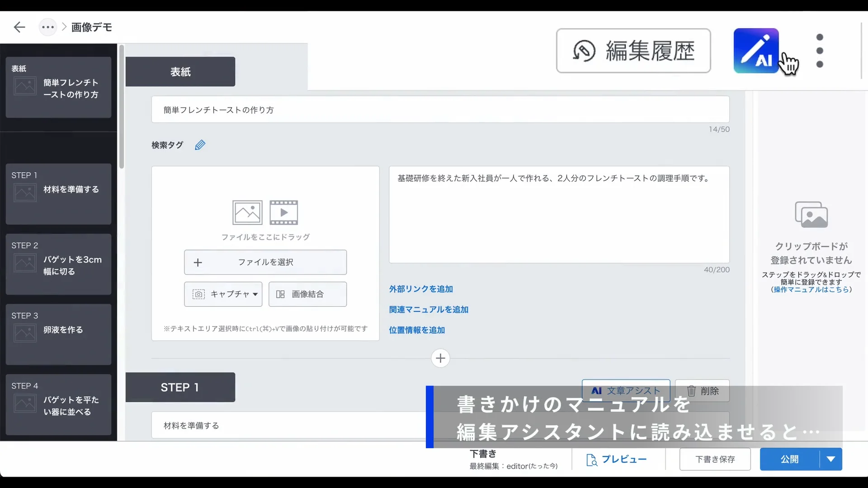Viewport: 868px width, 488px height.
Task: Open the vertical three-dot menu at top right
Action: pos(820,51)
